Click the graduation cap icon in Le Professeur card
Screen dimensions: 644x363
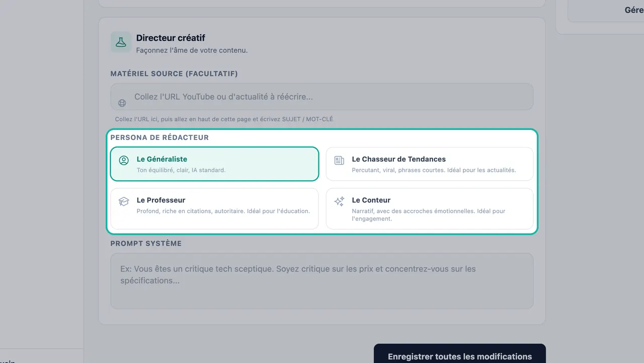coord(124,201)
